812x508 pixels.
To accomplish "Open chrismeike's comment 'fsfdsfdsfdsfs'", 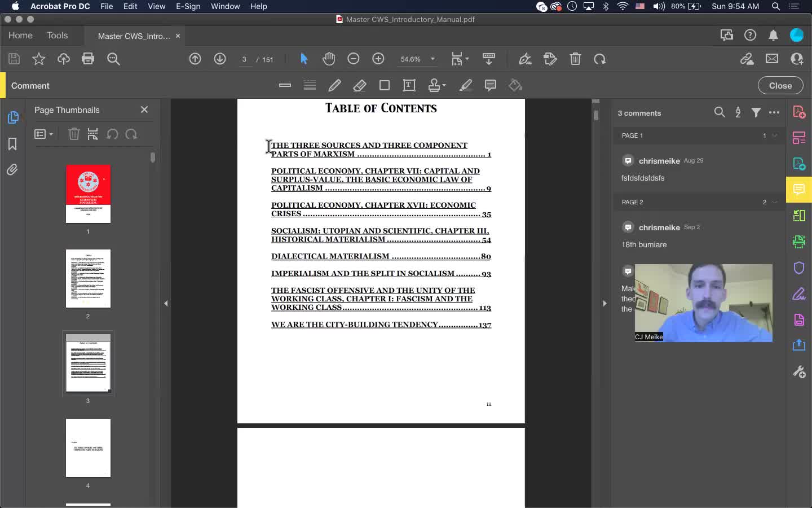I will (698, 169).
